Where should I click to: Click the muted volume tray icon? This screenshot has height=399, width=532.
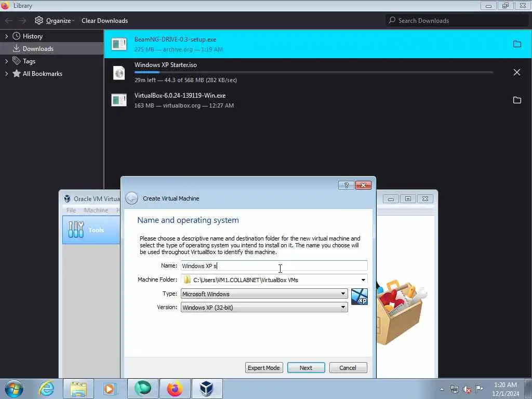(467, 389)
